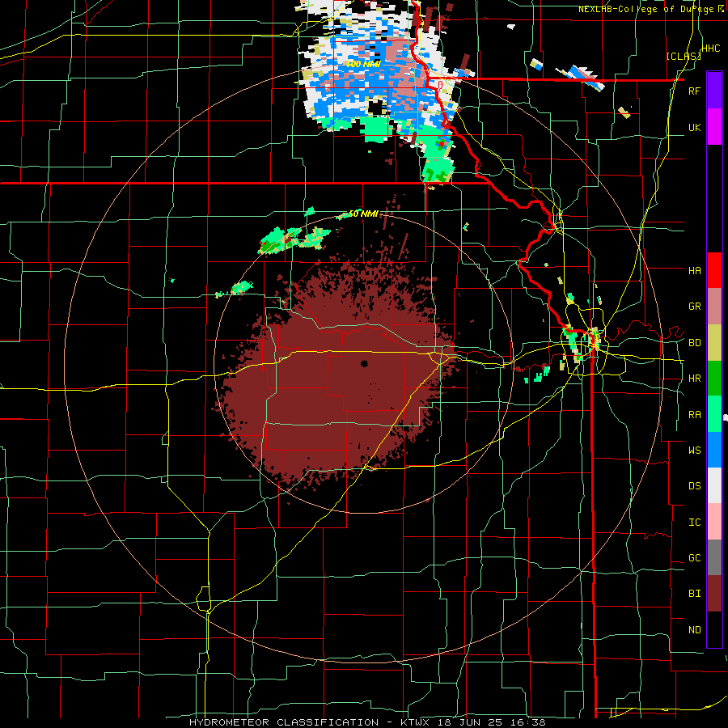728x728 pixels.
Task: Click the white DS legend swatch
Action: (x=714, y=485)
